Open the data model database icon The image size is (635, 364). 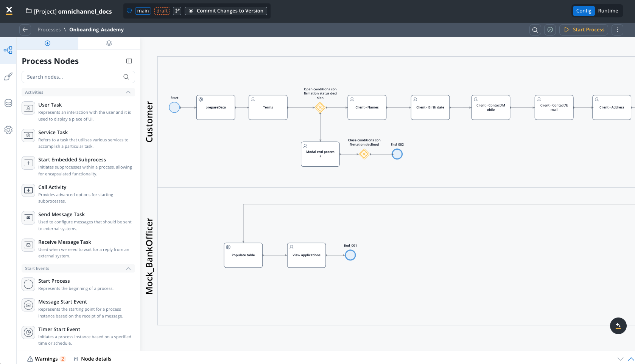[8, 103]
